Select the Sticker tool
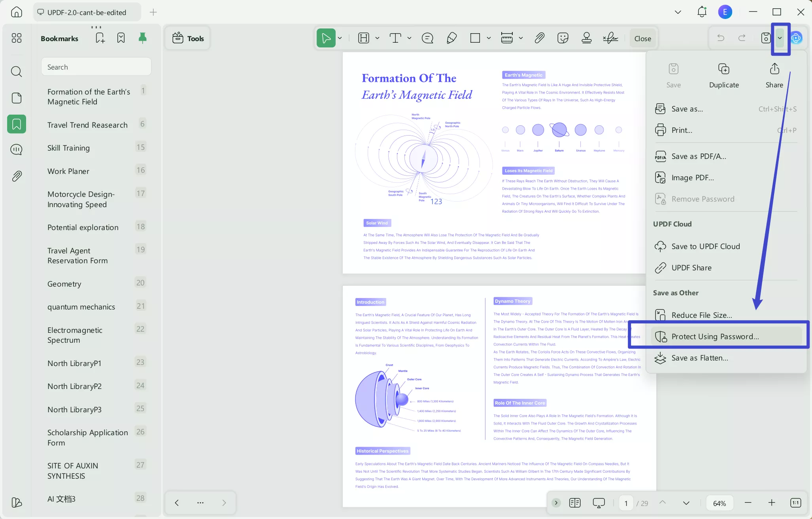 [x=563, y=38]
